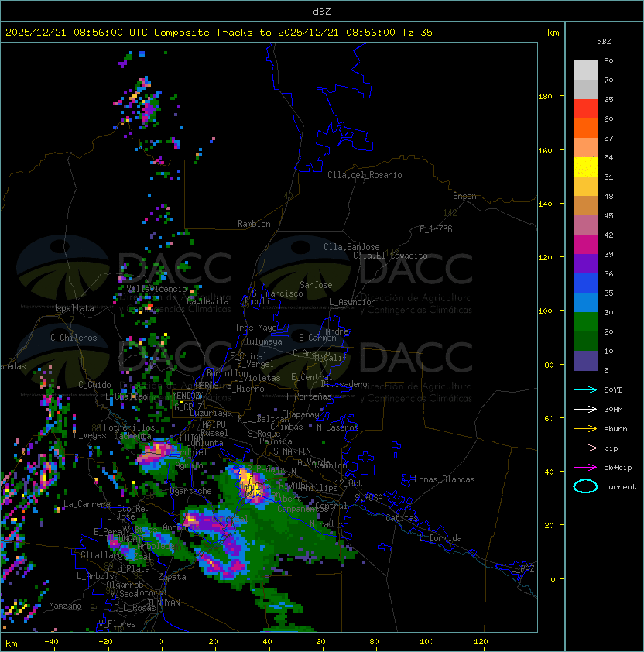The height and width of the screenshot is (652, 644).
Task: Click the 'Villavicencio' place label
Action: point(156,289)
